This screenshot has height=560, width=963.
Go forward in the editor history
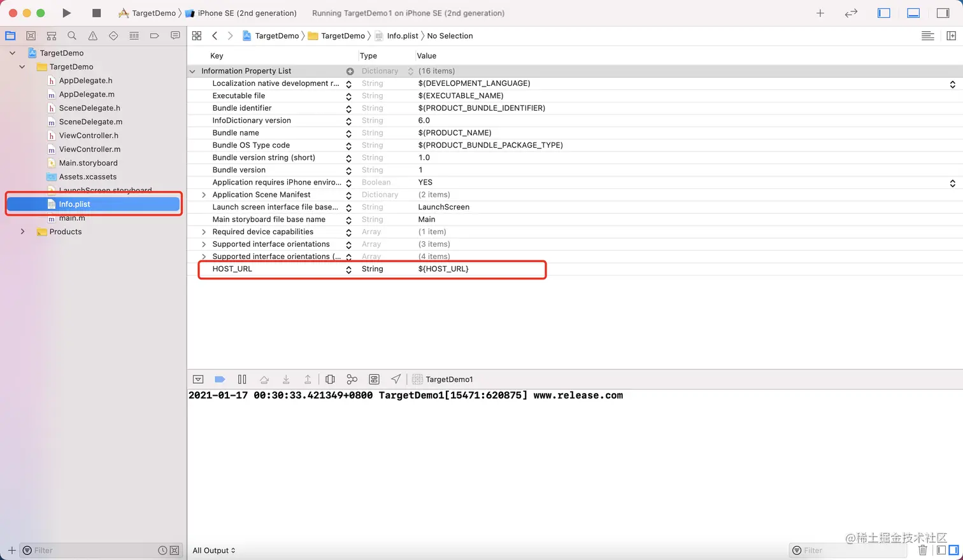coord(230,36)
